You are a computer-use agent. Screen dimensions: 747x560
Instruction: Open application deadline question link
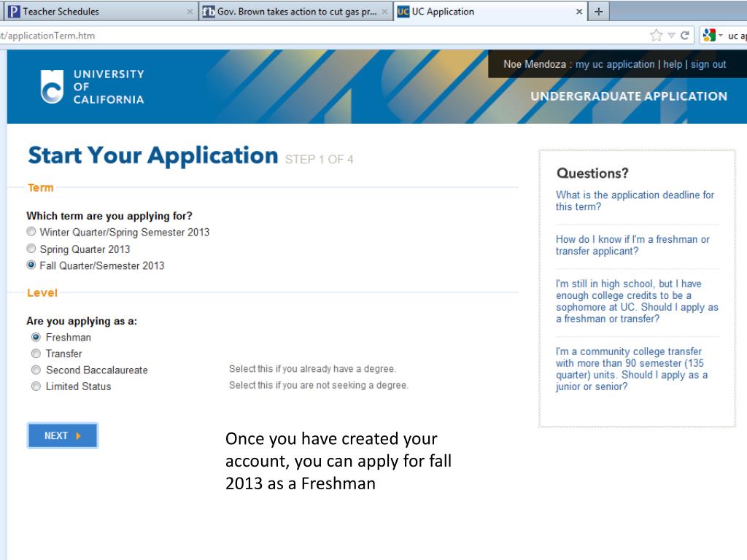[635, 201]
